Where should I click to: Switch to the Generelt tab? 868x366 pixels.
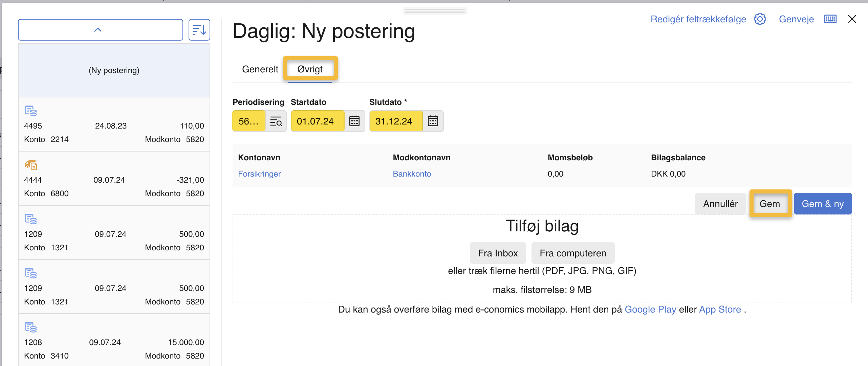pos(260,69)
